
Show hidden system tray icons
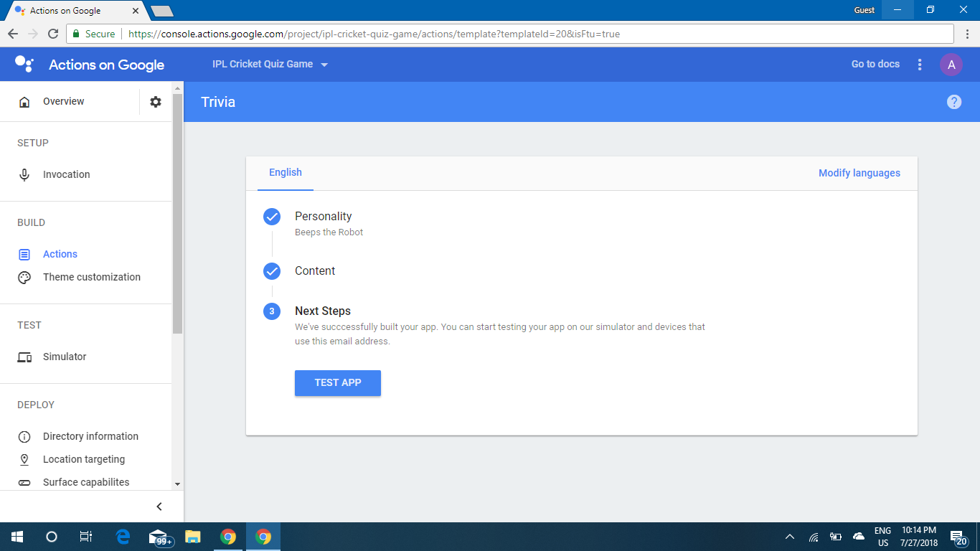[790, 537]
